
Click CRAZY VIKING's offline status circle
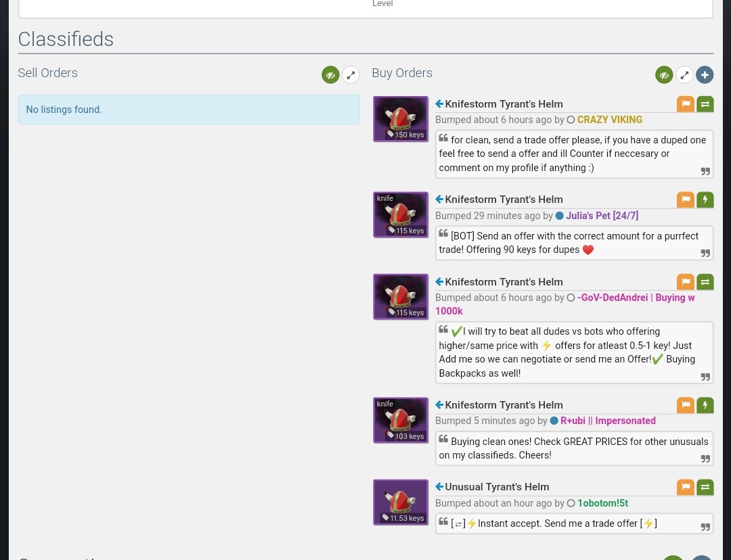point(571,120)
